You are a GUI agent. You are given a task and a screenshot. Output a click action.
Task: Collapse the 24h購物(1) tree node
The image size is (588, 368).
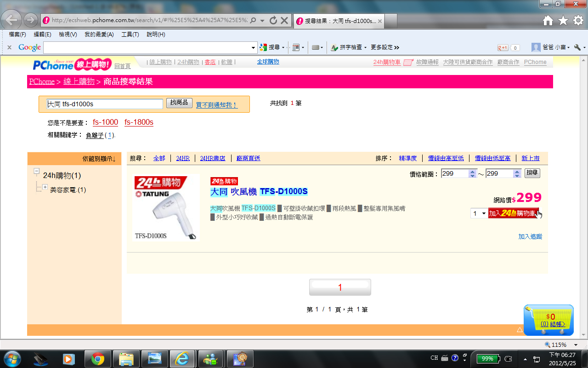(x=37, y=172)
